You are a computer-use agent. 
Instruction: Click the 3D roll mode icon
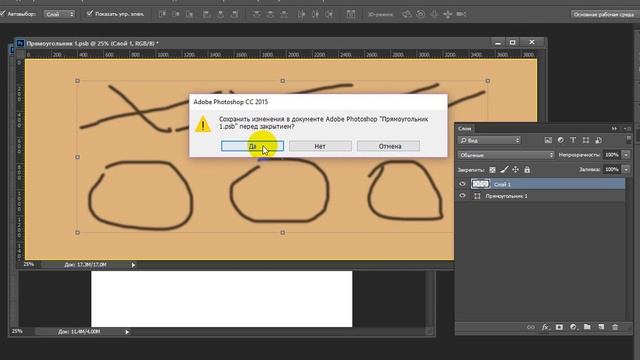click(420, 14)
